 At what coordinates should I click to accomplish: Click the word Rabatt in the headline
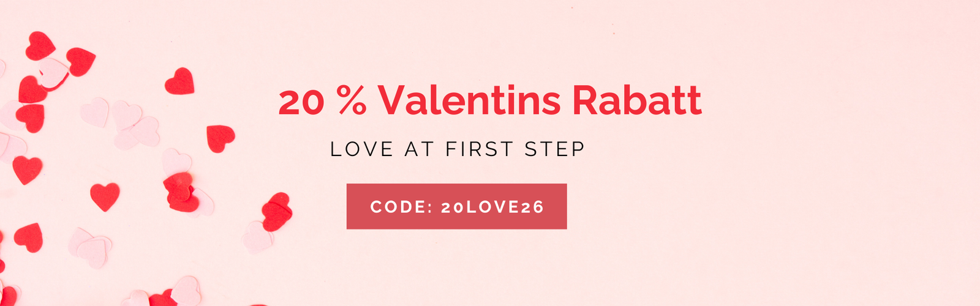[637, 100]
